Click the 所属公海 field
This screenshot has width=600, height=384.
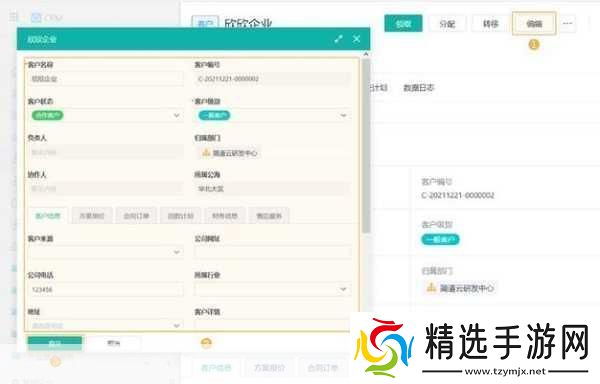272,189
